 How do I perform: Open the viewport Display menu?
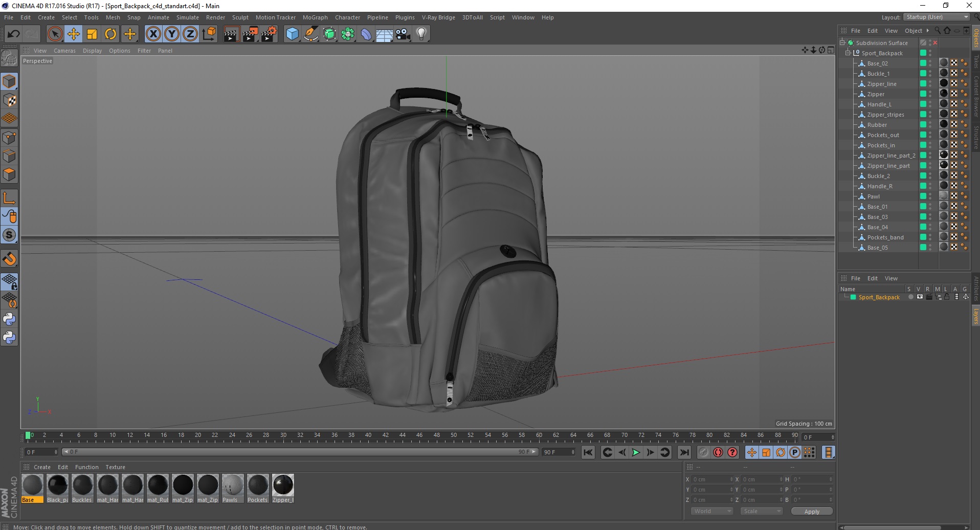tap(92, 51)
